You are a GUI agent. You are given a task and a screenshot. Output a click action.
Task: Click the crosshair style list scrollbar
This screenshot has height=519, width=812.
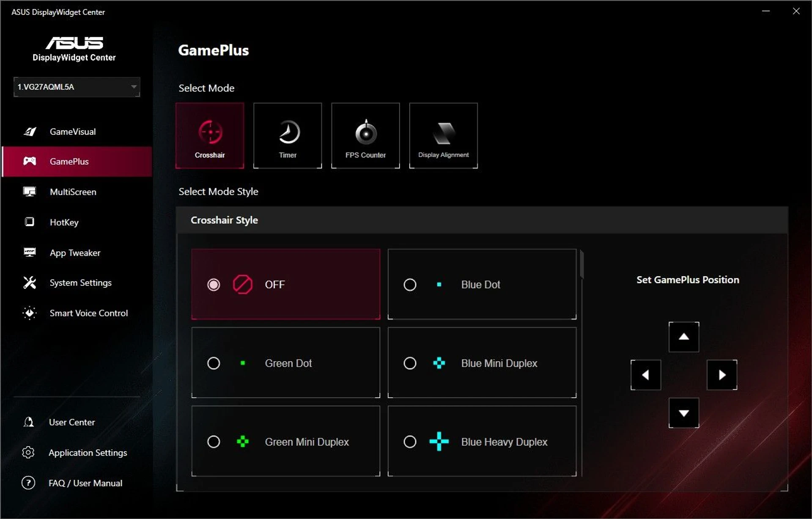(582, 265)
